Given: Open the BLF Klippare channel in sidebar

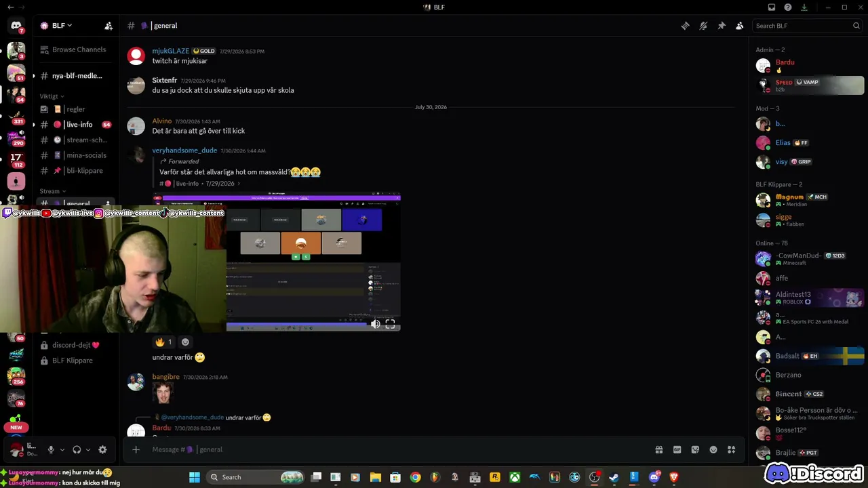Looking at the screenshot, I should (x=74, y=361).
